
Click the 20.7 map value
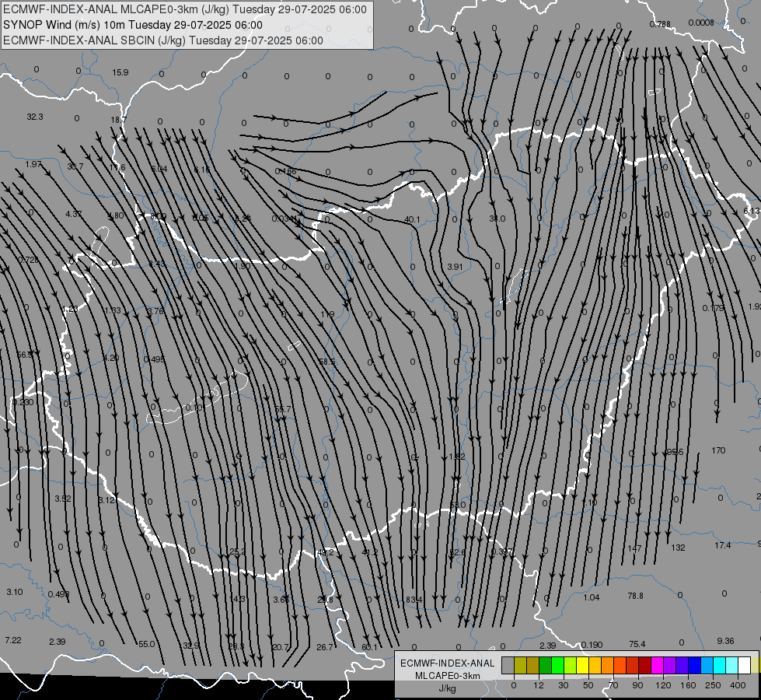coord(281,647)
